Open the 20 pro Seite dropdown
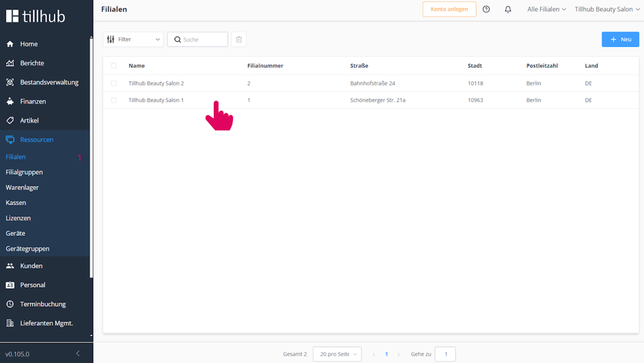The image size is (644, 363). click(337, 354)
